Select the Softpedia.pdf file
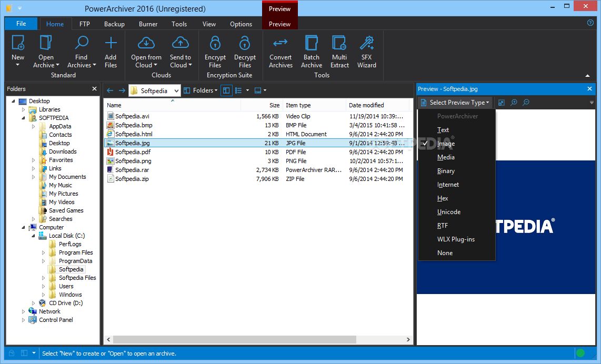Screen dimensions: 601x364 point(133,152)
